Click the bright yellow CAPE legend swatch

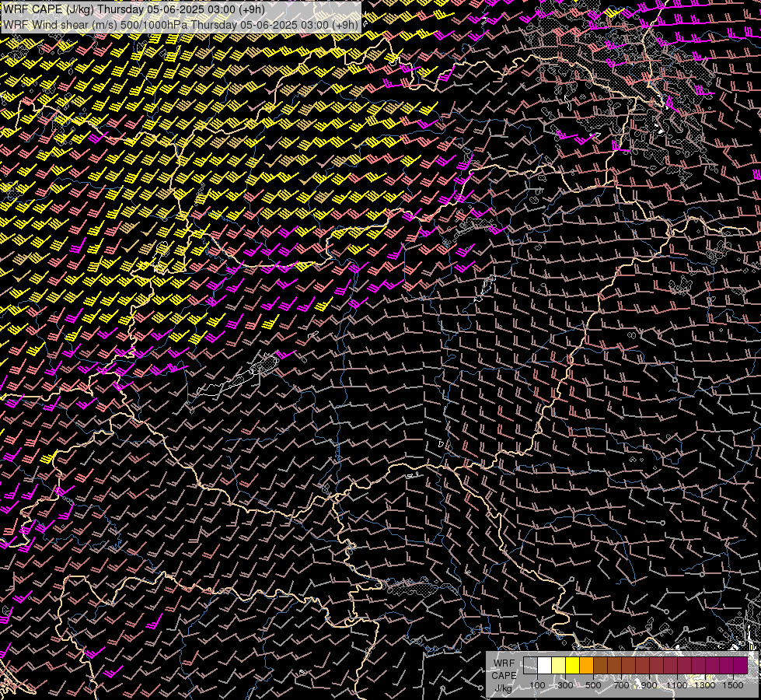tap(573, 666)
